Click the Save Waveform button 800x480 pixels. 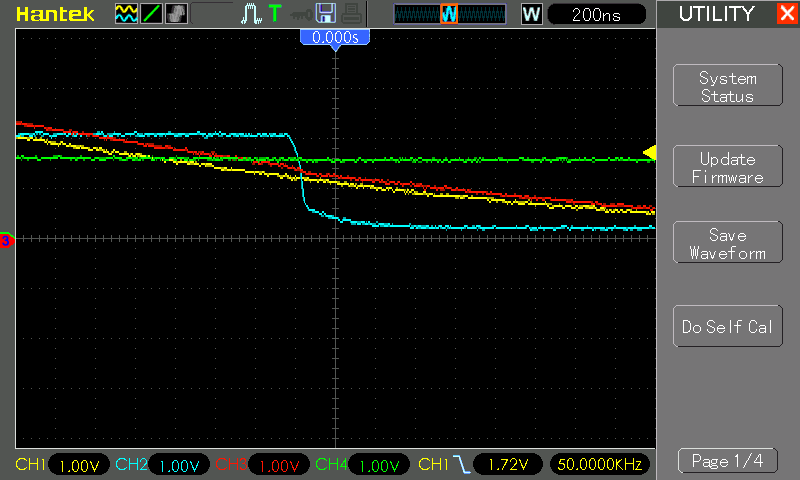click(728, 242)
